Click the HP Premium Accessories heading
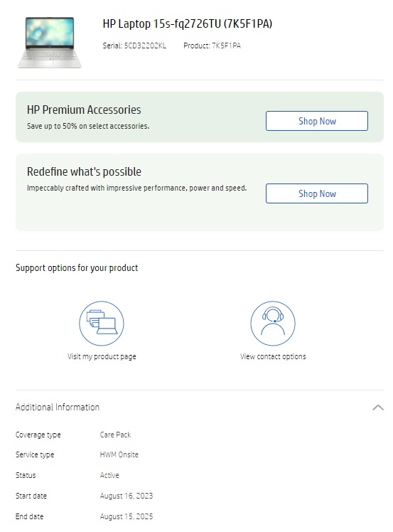Screen dimensions: 393x532 coord(84,110)
